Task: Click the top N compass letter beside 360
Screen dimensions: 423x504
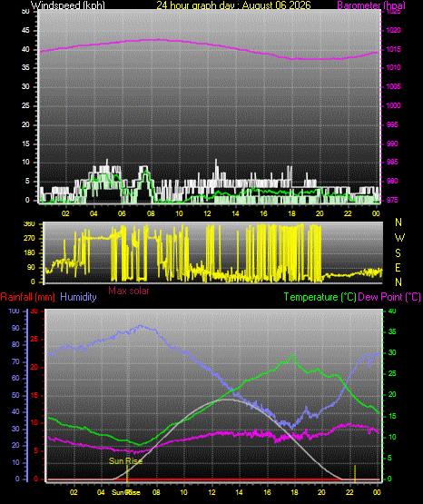Action: (x=398, y=222)
